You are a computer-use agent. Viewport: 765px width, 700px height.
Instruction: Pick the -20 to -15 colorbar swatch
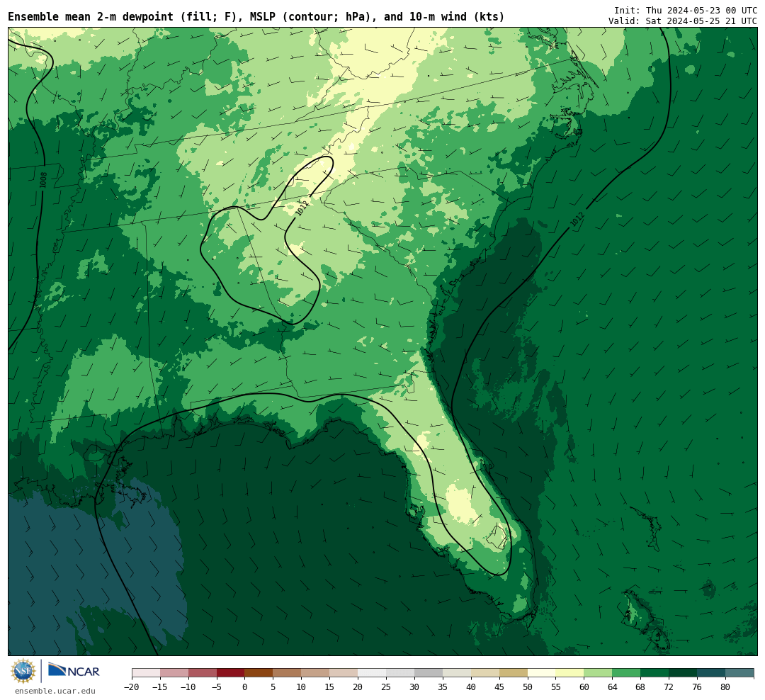point(146,673)
